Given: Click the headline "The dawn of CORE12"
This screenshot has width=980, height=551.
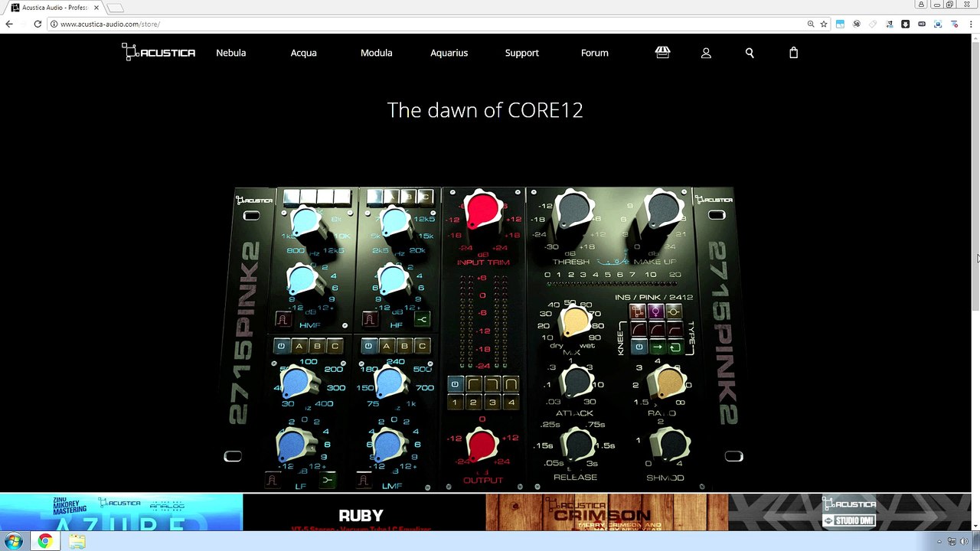Looking at the screenshot, I should 485,110.
